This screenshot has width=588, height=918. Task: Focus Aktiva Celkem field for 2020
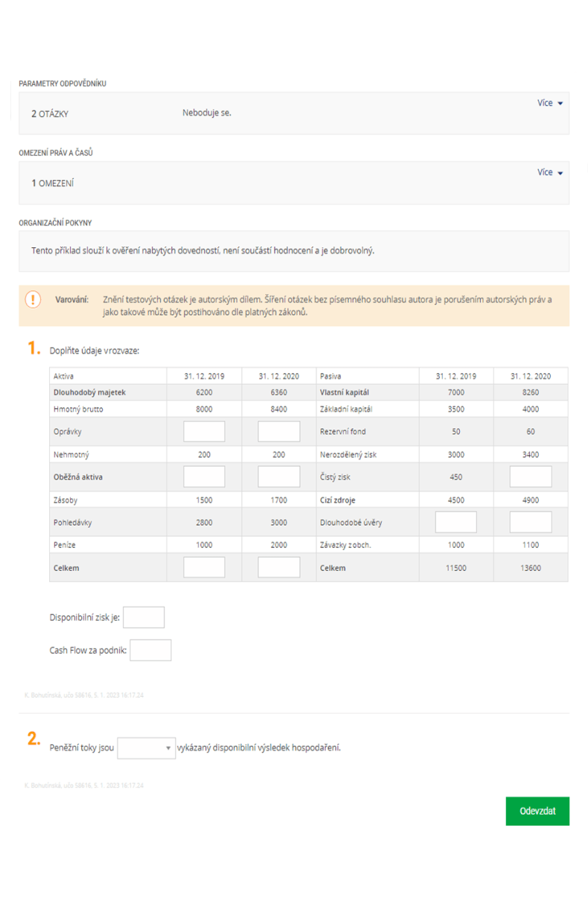(278, 567)
